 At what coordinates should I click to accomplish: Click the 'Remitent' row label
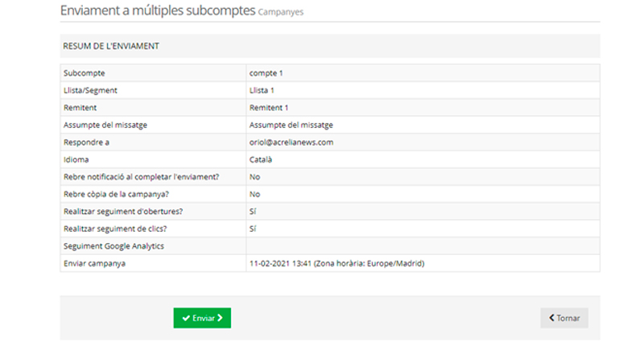pos(80,108)
